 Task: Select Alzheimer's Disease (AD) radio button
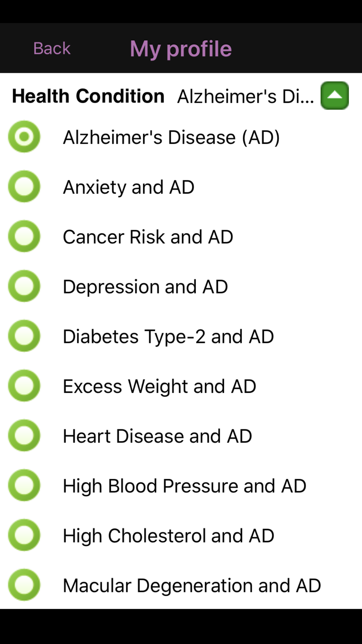click(x=24, y=137)
